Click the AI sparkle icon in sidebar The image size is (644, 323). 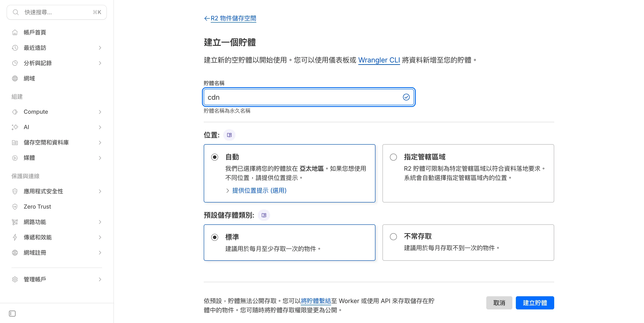pos(15,127)
